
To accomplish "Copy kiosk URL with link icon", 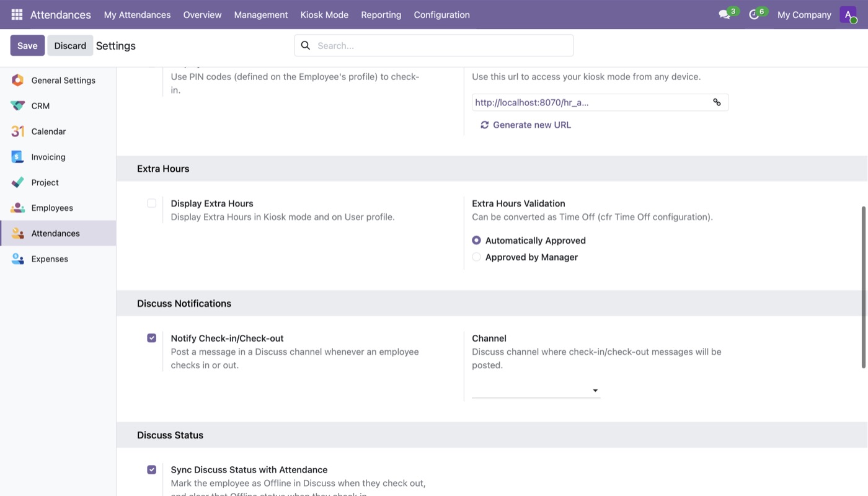I will tap(717, 102).
